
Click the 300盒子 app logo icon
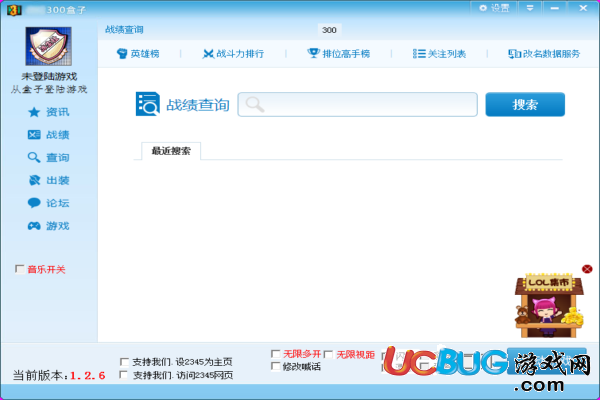point(14,10)
